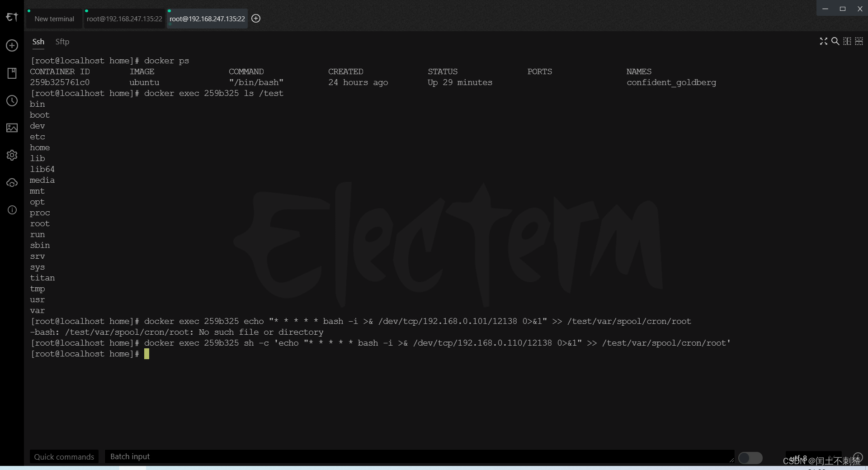This screenshot has height=470, width=868.
Task: Open setting sync cloud icon
Action: 12,183
